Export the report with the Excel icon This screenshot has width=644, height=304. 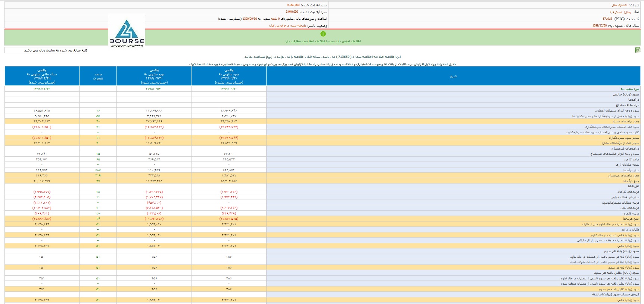(x=637, y=50)
